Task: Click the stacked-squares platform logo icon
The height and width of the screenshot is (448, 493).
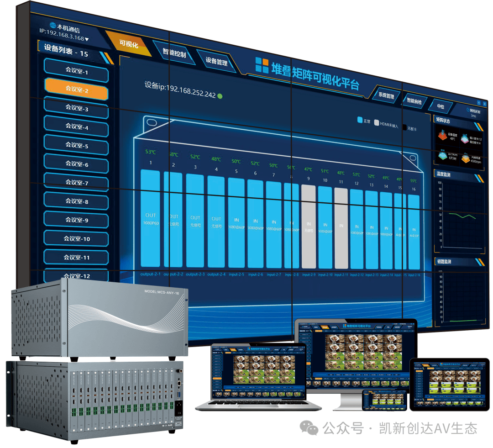Action: pos(262,65)
